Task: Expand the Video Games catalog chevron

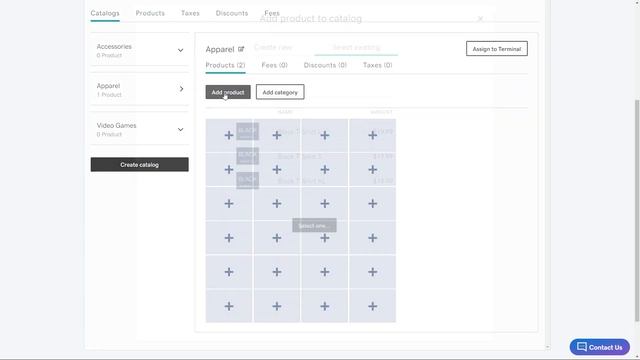Action: 180,129
